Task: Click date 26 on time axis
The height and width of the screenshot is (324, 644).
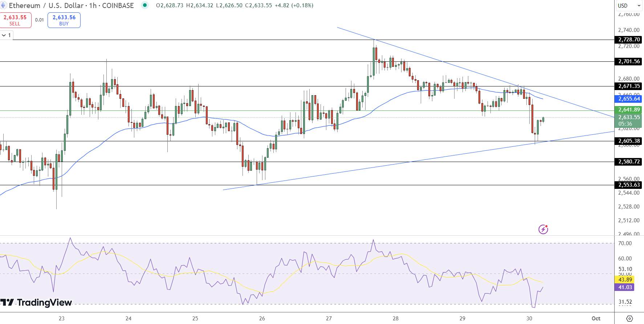Action: [x=262, y=319]
